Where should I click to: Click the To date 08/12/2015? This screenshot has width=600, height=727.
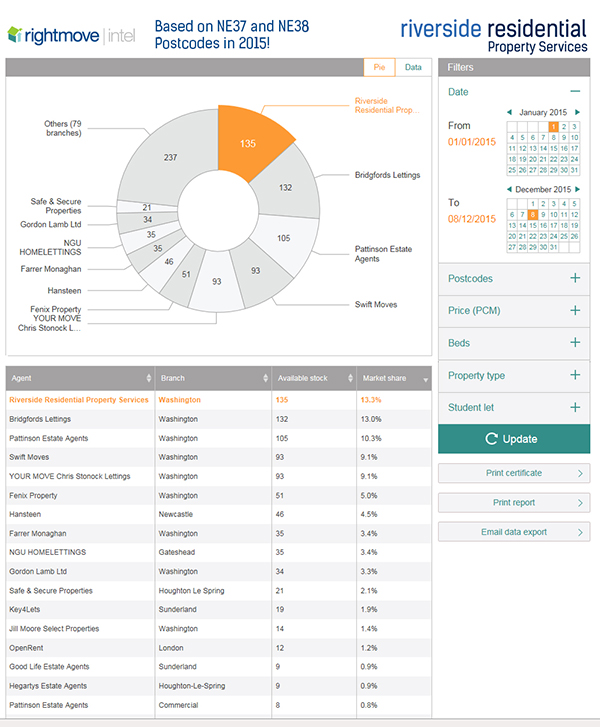[x=472, y=219]
